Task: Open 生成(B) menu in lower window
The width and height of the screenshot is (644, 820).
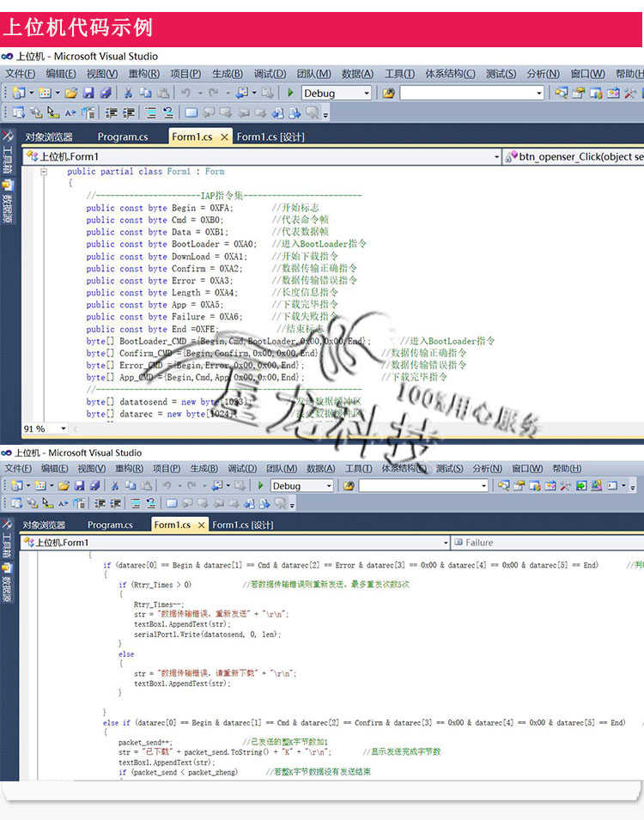Action: 204,469
